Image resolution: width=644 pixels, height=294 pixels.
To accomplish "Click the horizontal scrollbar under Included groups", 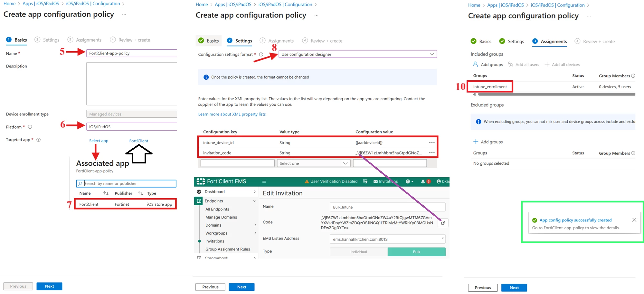I will coord(556,94).
